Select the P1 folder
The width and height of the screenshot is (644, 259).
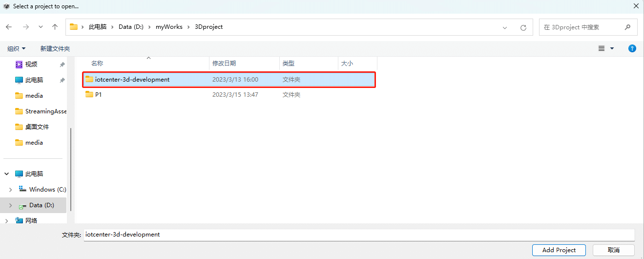point(98,94)
